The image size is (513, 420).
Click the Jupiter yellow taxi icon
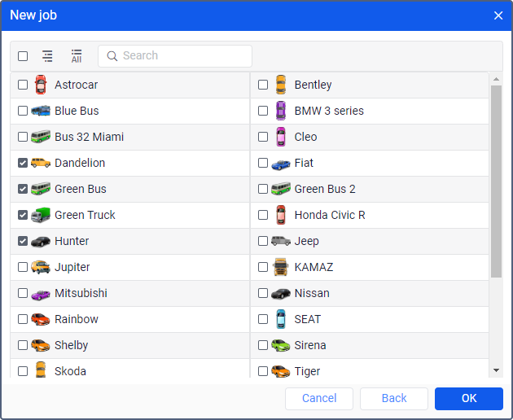click(41, 267)
